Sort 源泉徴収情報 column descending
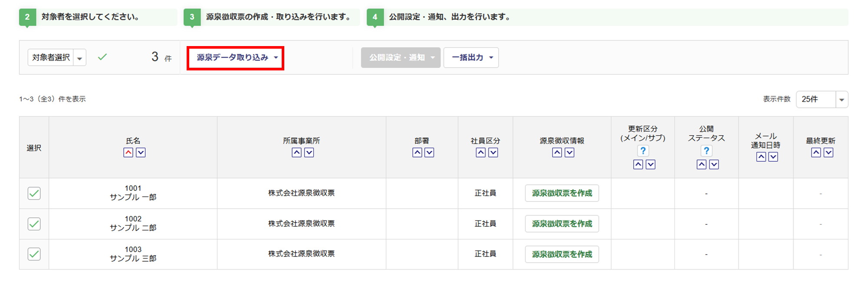The image size is (868, 283). (x=569, y=153)
